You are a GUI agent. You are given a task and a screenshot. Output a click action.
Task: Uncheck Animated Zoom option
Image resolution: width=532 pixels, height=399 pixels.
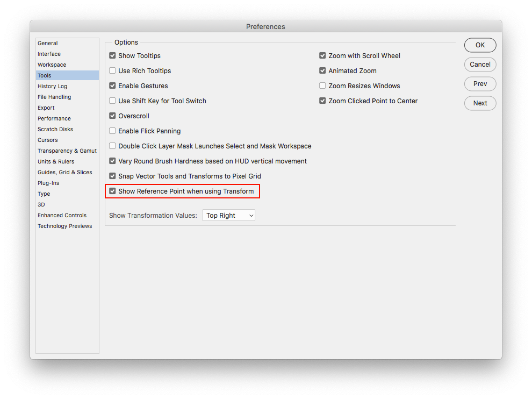coord(323,71)
